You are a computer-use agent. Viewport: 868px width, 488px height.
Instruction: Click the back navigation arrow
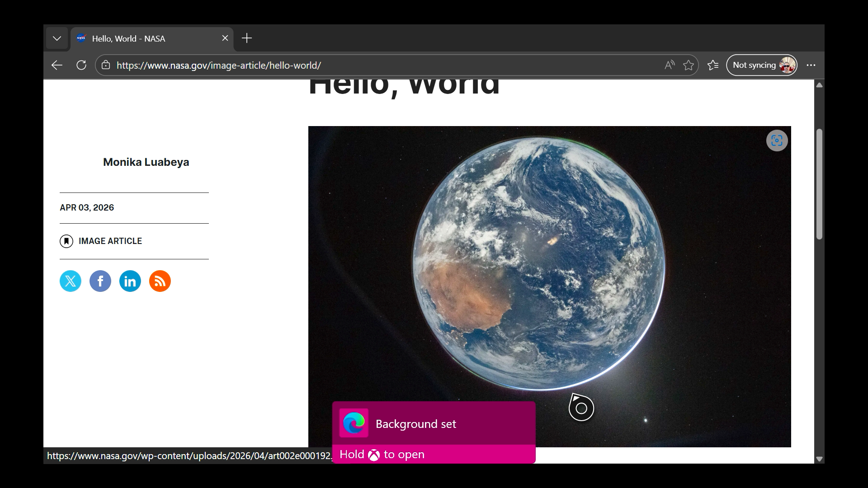57,65
